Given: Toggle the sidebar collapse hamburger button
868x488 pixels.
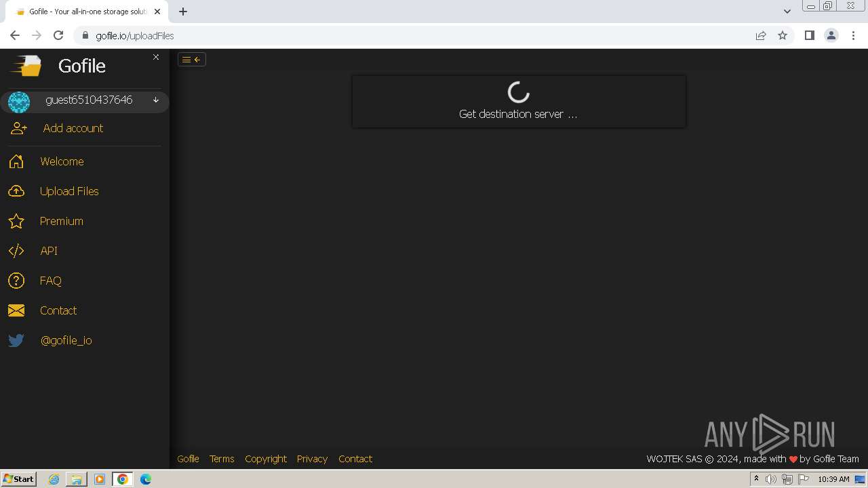Looking at the screenshot, I should click(192, 60).
